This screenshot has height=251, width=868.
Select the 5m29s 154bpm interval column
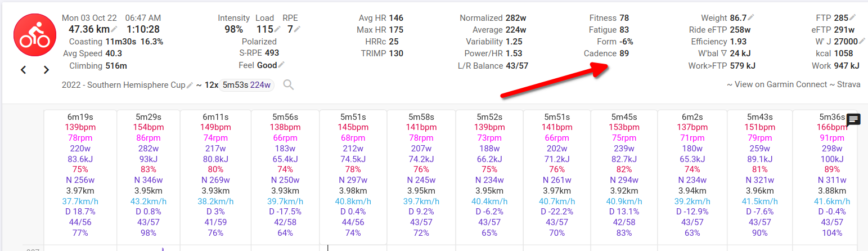(x=149, y=175)
